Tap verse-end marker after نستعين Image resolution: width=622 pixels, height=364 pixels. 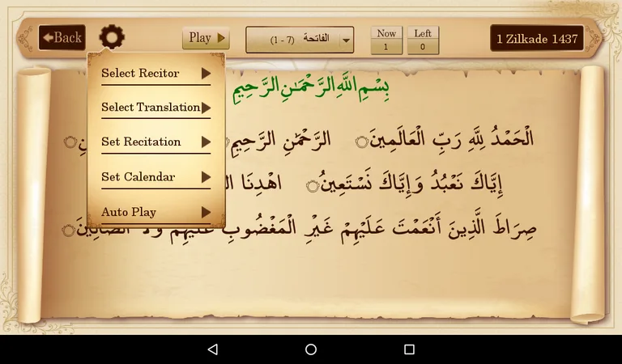click(313, 186)
